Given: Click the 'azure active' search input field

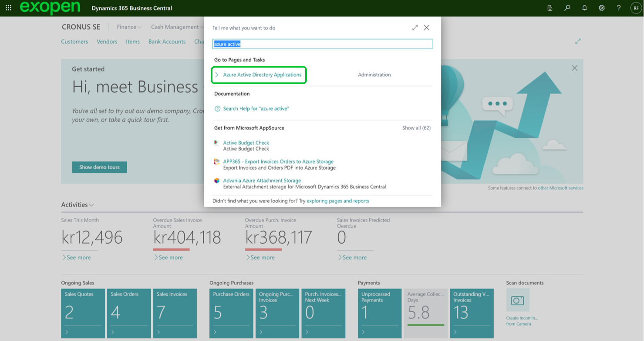Looking at the screenshot, I should [322, 44].
